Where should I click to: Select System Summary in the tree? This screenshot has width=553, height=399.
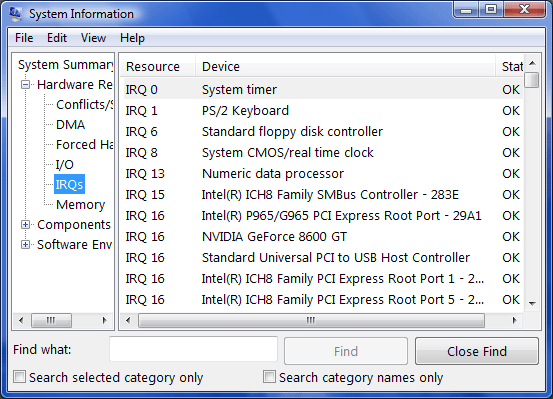pos(66,65)
